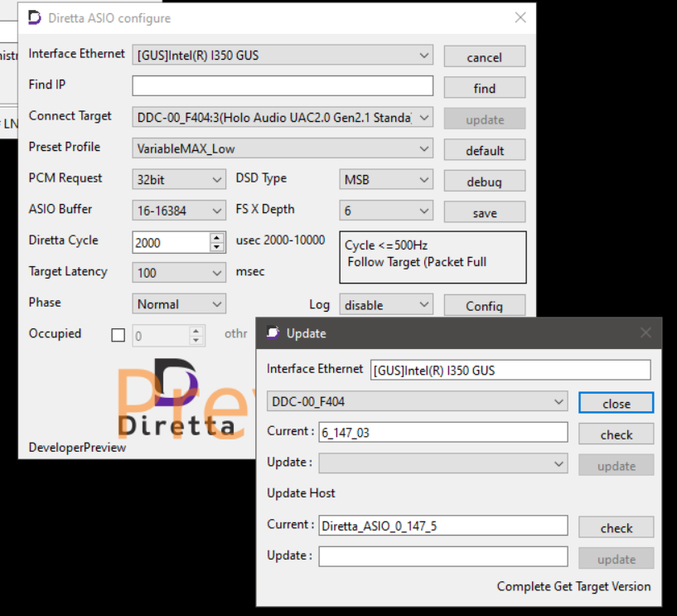Open the Interface Ethernet dropdown
This screenshot has height=616, width=677.
[x=283, y=56]
